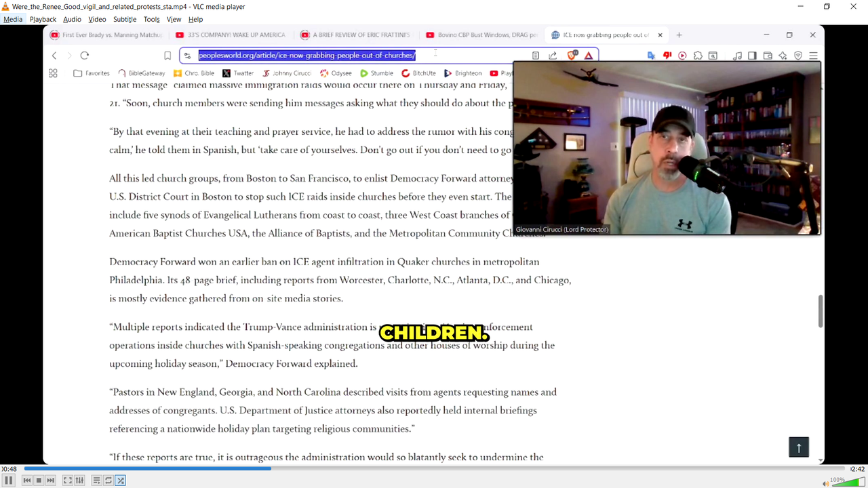Screen dimensions: 868x488
Task: Toggle the loop/repeat mode button
Action: tap(108, 481)
